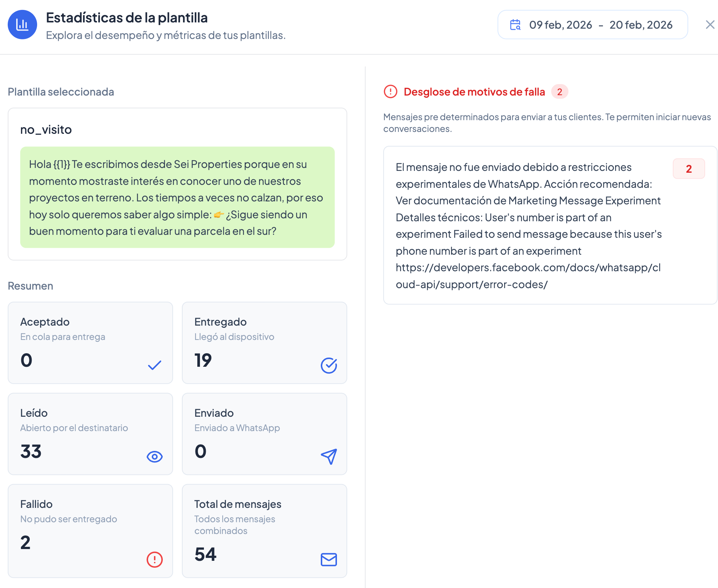Open the date range picker dropdown
The height and width of the screenshot is (588, 718).
593,25
